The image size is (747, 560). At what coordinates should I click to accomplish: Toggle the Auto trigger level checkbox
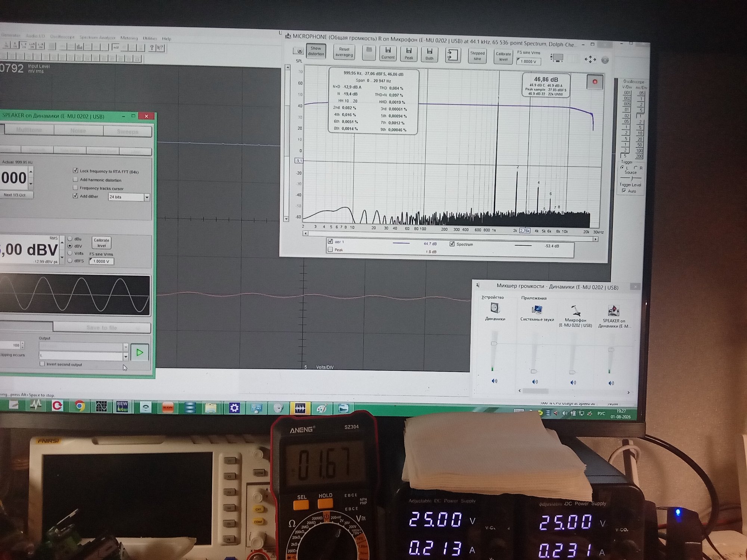pos(624,191)
